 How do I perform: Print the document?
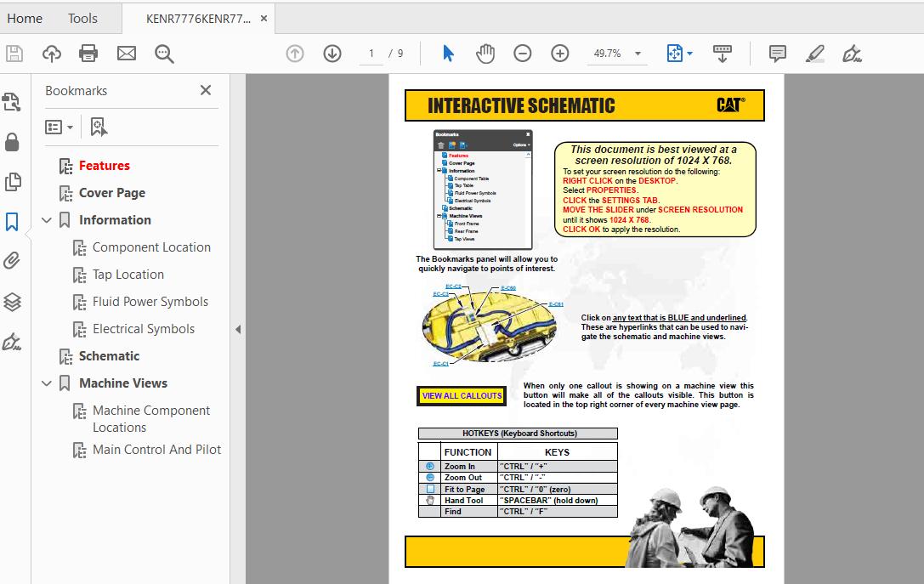pyautogui.click(x=88, y=53)
